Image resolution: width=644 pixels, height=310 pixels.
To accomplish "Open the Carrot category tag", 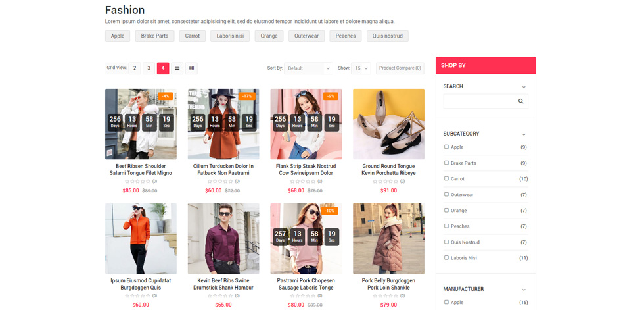I will pos(192,36).
